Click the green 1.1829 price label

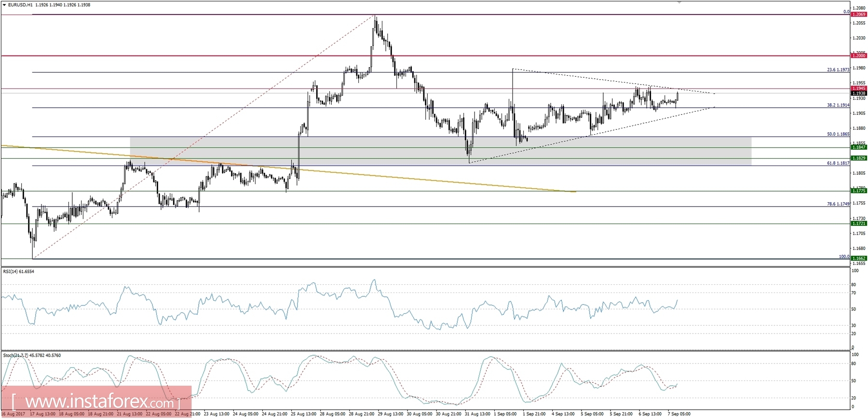pyautogui.click(x=859, y=158)
